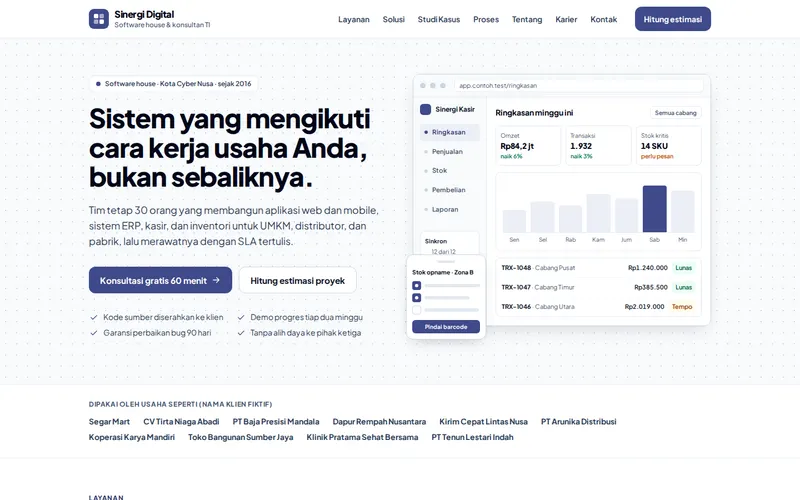Select Proses in the top navigation

click(x=486, y=19)
